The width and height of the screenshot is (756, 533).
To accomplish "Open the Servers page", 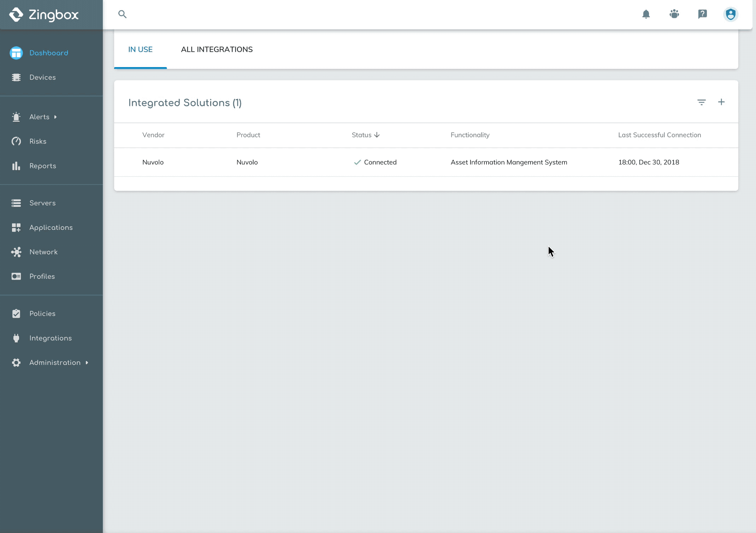I will point(42,203).
